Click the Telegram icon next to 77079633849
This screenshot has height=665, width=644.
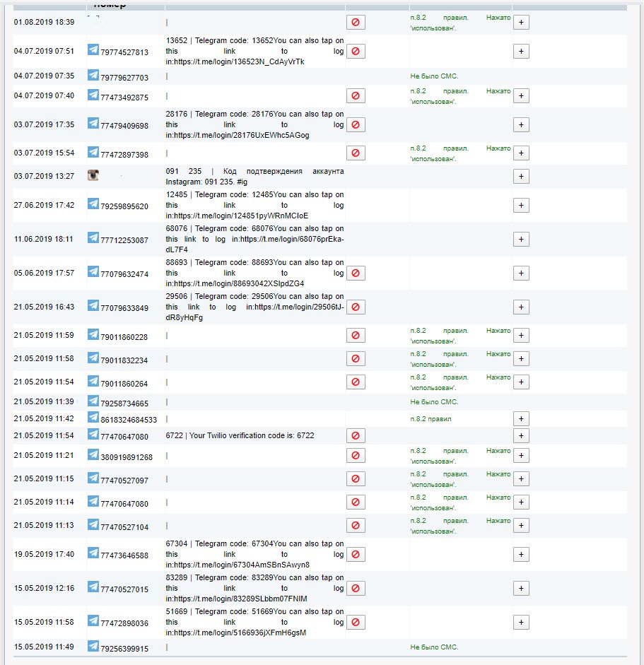[93, 305]
